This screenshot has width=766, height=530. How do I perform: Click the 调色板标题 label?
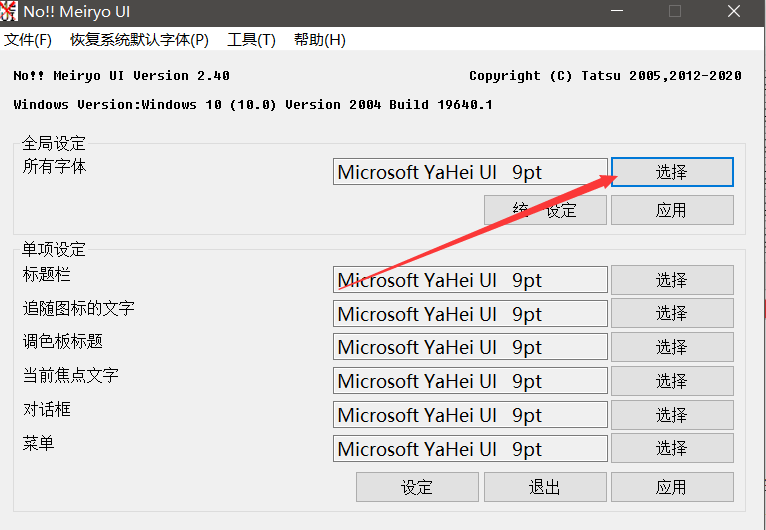coord(63,341)
